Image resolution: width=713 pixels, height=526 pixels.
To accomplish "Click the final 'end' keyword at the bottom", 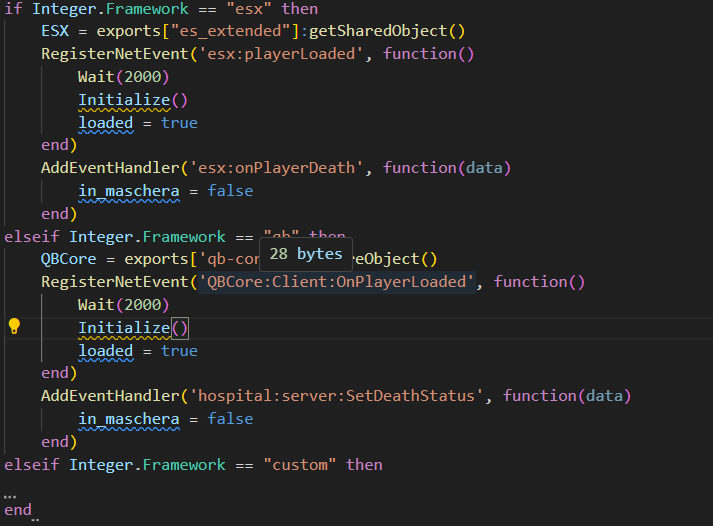I will 18,510.
